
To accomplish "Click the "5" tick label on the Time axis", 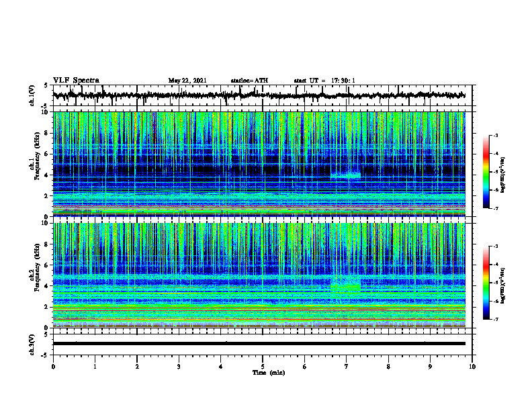I will click(x=263, y=367).
